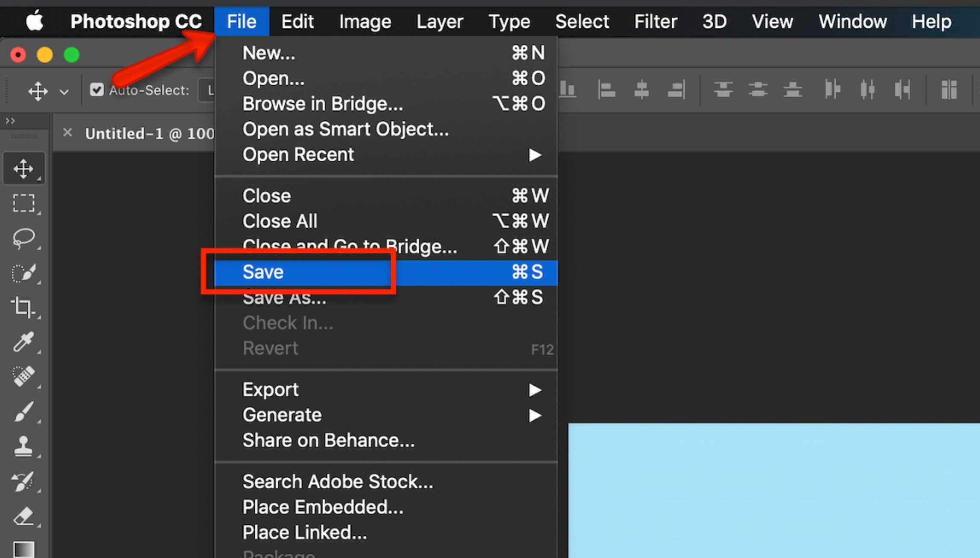Viewport: 980px width, 558px height.
Task: Select the Move tool
Action: tap(24, 168)
